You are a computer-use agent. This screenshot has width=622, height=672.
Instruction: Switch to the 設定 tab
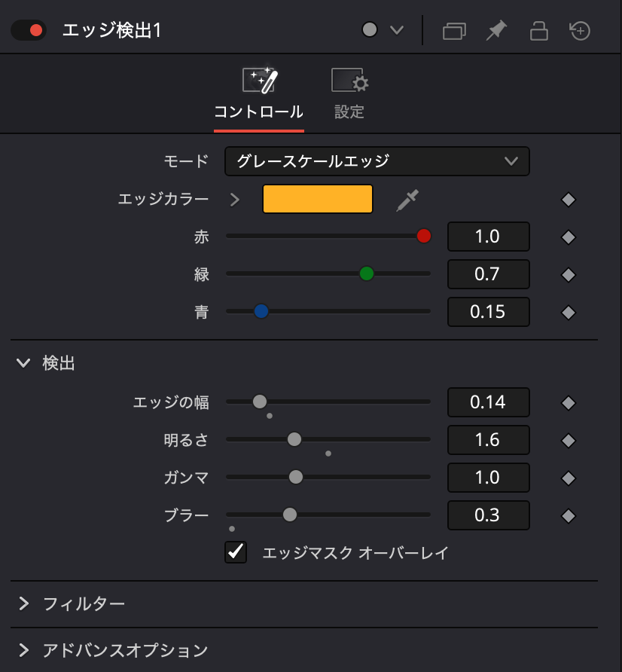click(349, 93)
